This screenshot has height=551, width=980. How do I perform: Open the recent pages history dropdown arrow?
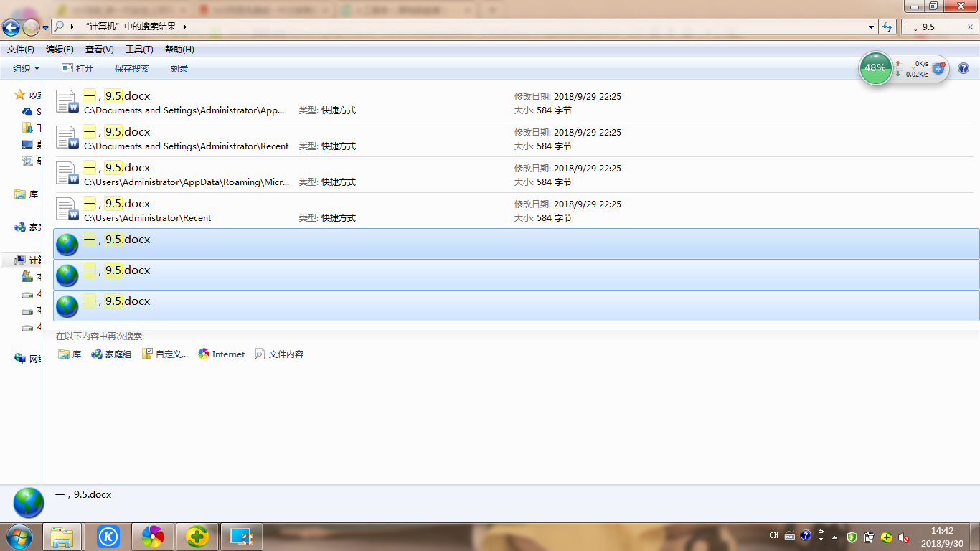click(46, 27)
